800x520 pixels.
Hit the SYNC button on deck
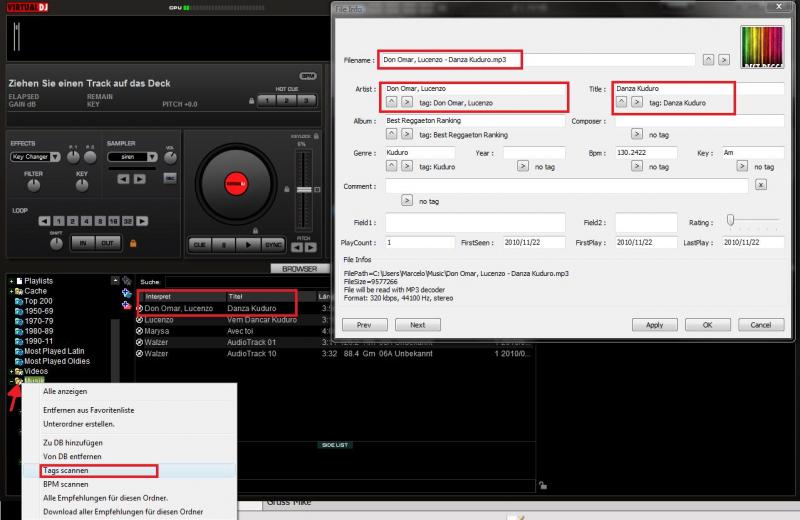tap(273, 242)
